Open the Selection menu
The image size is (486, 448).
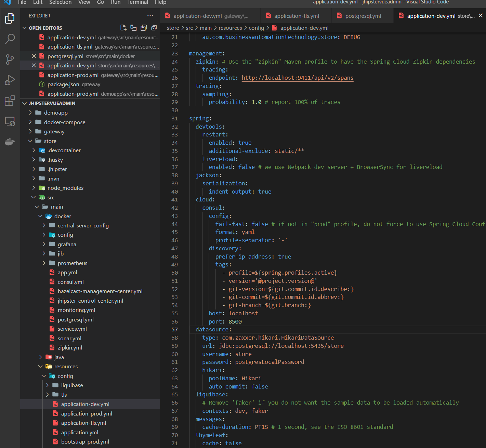(x=60, y=2)
